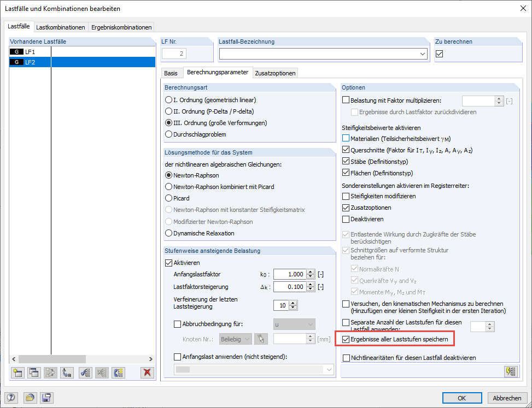Enable Abbruchbedingung für checkbox
Image resolution: width=532 pixels, height=408 pixels.
pyautogui.click(x=177, y=324)
